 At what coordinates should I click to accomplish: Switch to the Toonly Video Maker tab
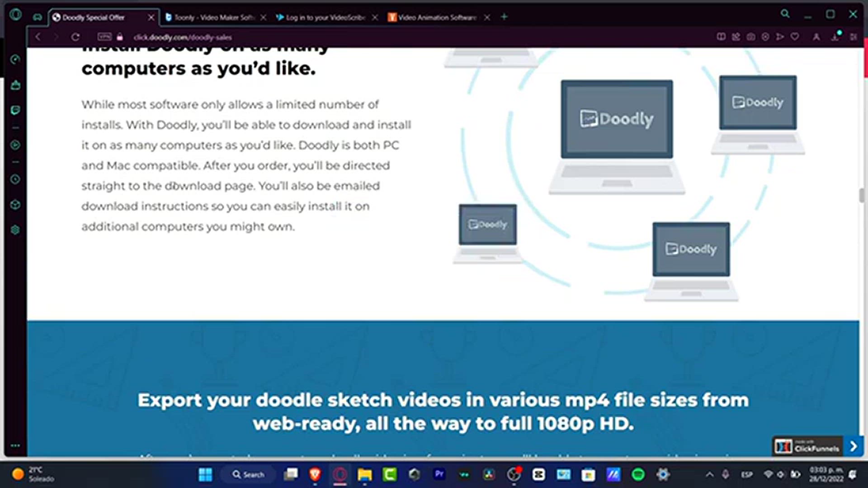pyautogui.click(x=214, y=17)
